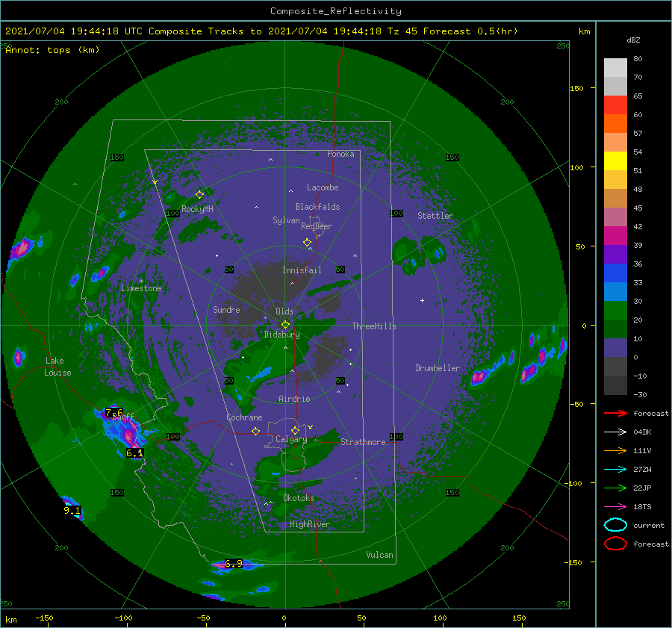This screenshot has width=672, height=628.
Task: Click the purple 36–39 dBZ color band
Action: 615,254
